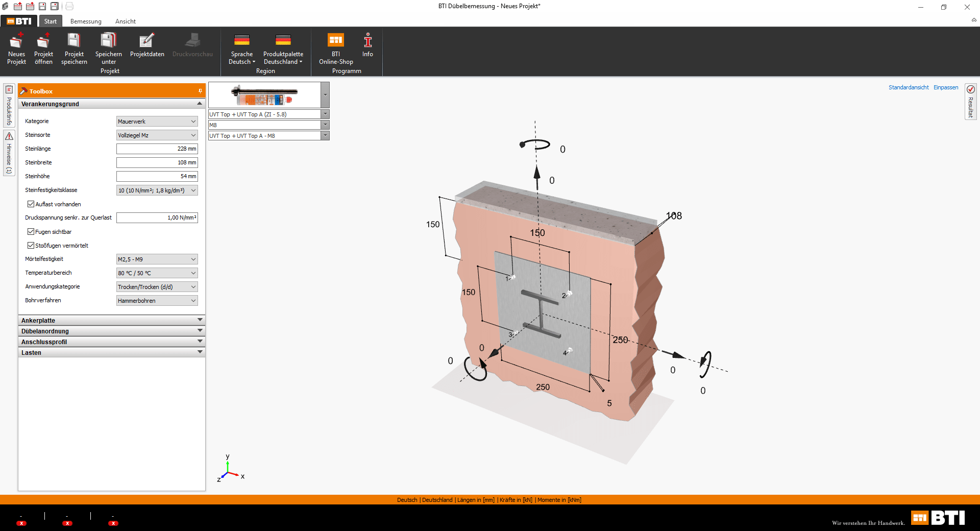Open the Kategorie dropdown showing Mauerwerk
Screen dimensions: 980x531
[157, 122]
